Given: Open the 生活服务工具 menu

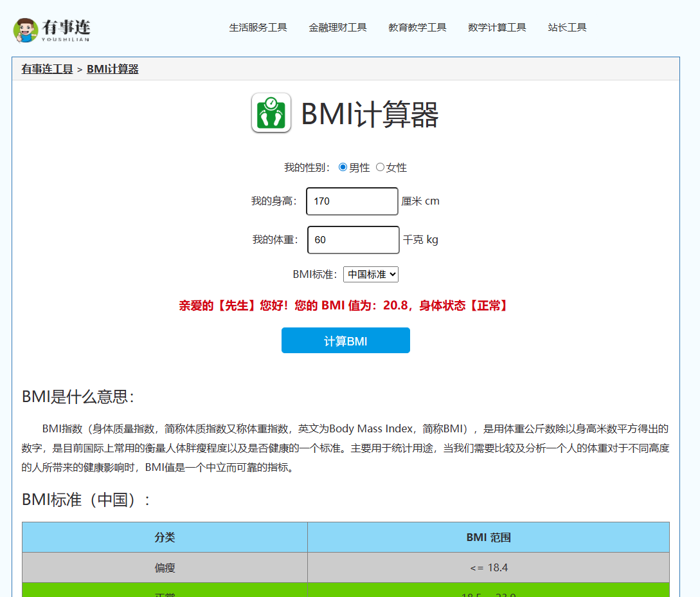Looking at the screenshot, I should click(258, 27).
